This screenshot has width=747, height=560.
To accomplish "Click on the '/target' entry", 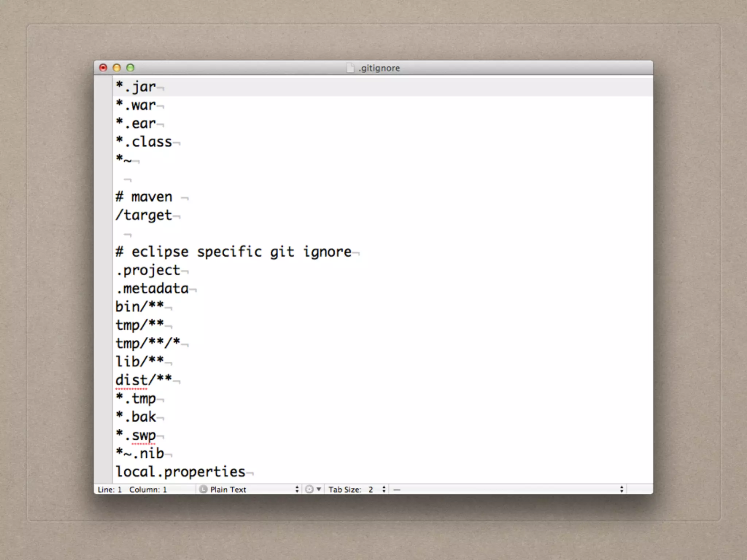I will click(144, 215).
